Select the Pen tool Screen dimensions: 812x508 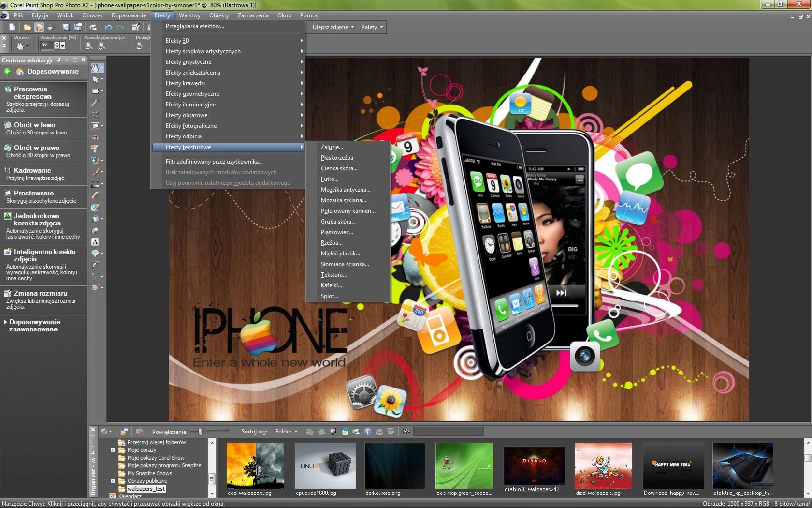[x=96, y=265]
